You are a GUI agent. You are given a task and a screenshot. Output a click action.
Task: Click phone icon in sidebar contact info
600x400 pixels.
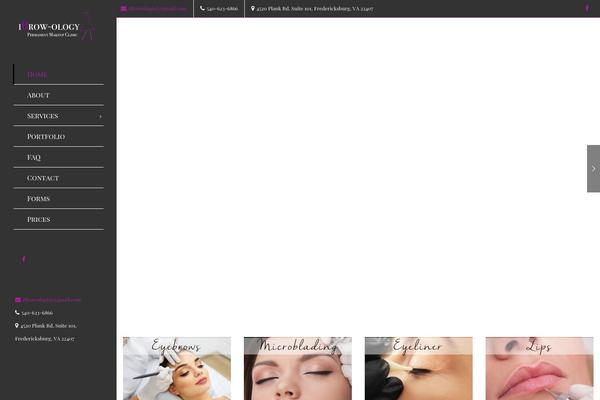17,312
